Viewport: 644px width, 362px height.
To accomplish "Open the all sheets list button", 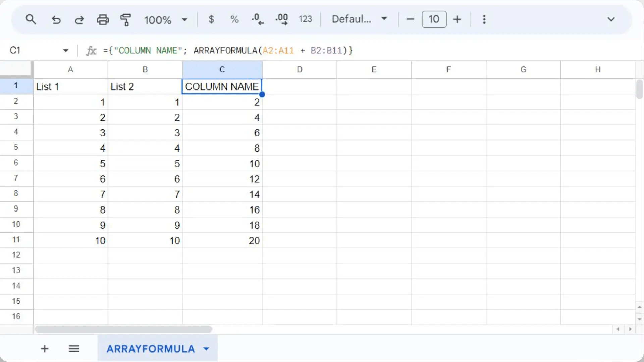I will tap(74, 349).
